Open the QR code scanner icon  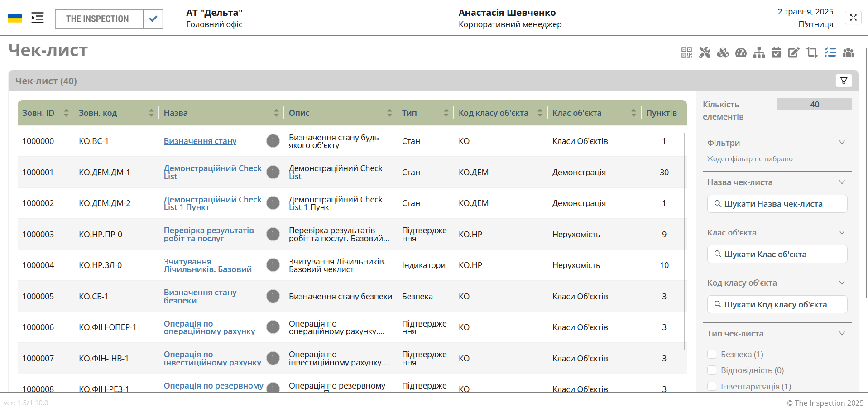(686, 53)
